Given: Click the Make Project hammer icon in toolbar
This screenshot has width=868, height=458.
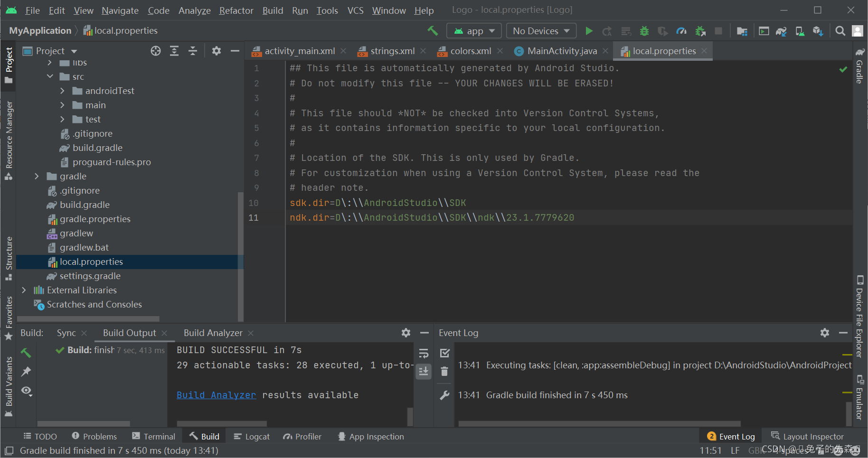Looking at the screenshot, I should pyautogui.click(x=433, y=31).
